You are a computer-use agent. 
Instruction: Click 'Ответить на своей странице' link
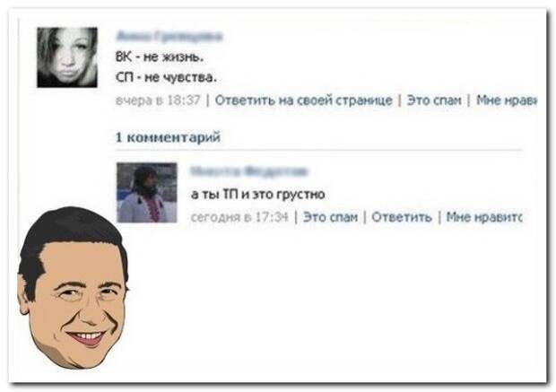(303, 100)
